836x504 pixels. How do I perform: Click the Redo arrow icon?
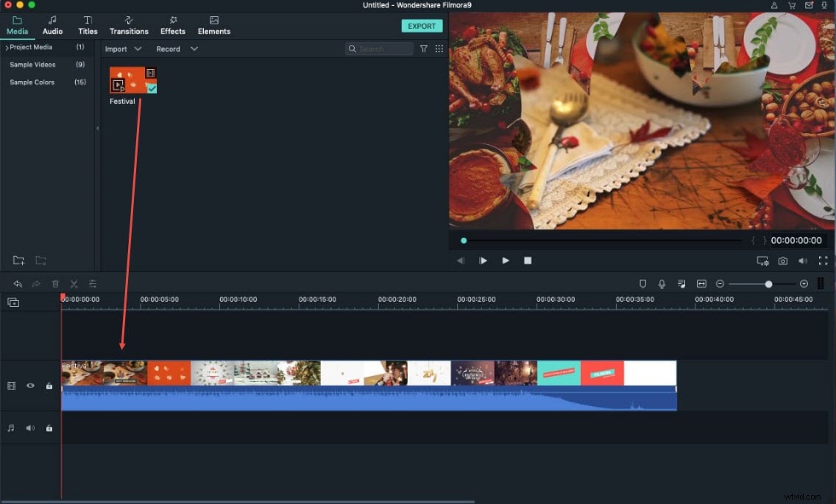coord(35,283)
